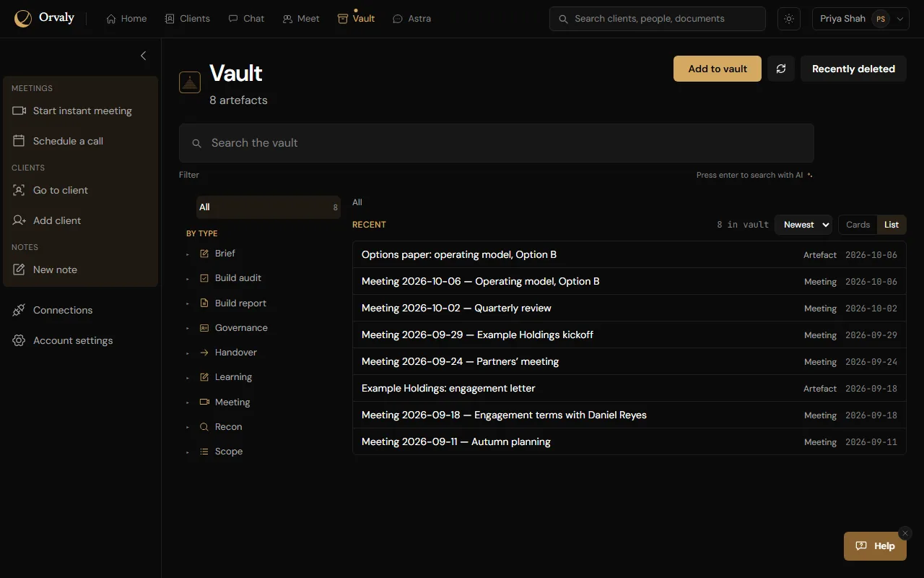Select the Handover type filter label
The image size is (924, 578).
(x=236, y=353)
